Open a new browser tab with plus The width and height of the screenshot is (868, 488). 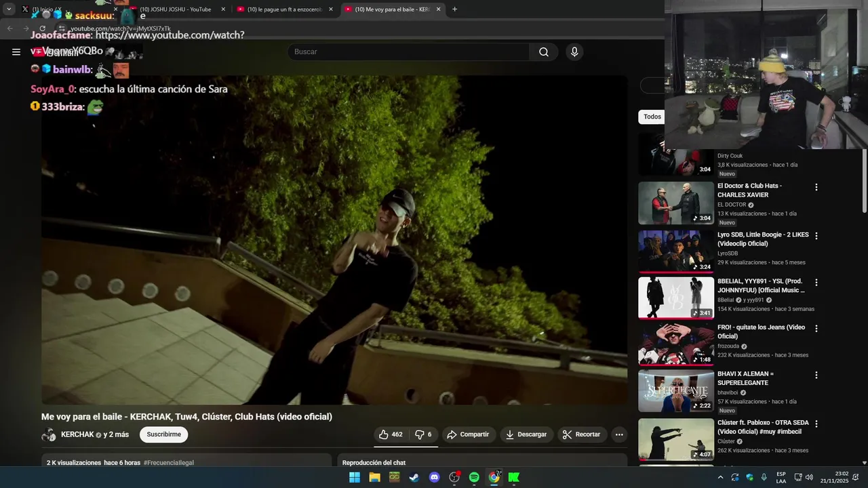(454, 9)
